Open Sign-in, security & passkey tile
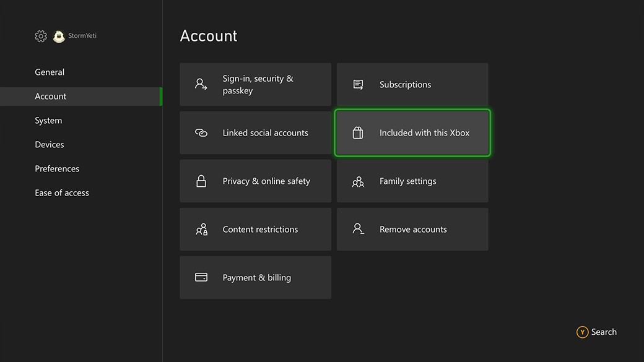Viewport: 644px width, 362px height. (x=255, y=85)
